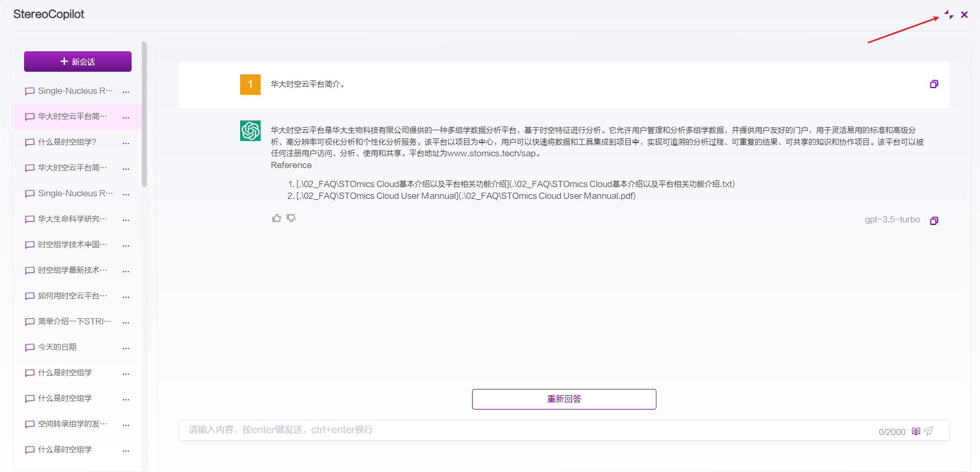Copy the user question text with copy icon

point(934,84)
